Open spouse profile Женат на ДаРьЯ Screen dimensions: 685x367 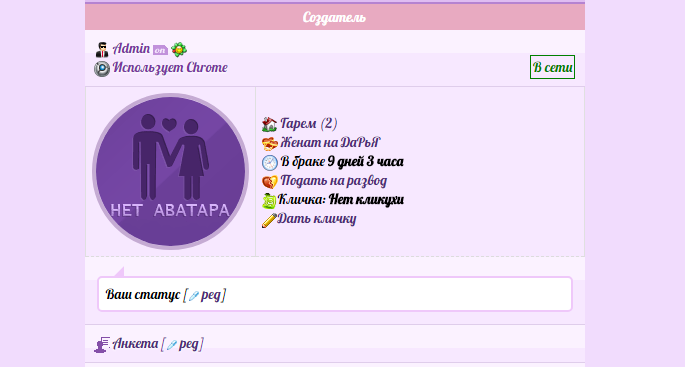(330, 142)
